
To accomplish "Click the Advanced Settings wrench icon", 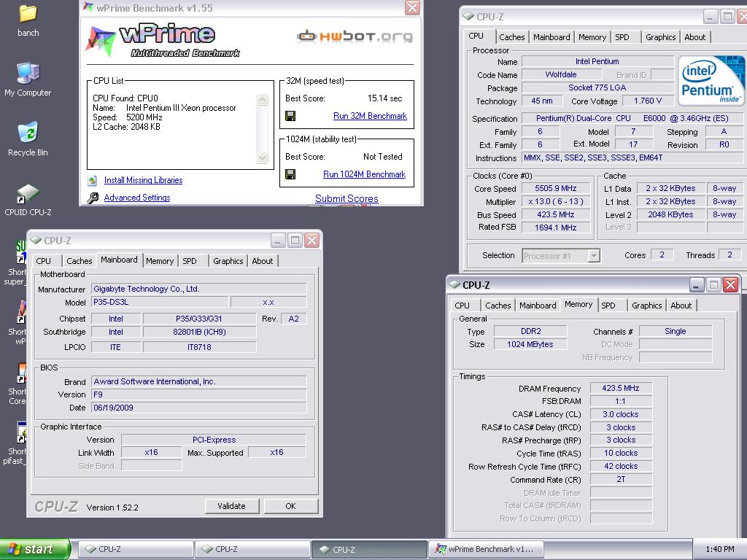I will pyautogui.click(x=93, y=198).
